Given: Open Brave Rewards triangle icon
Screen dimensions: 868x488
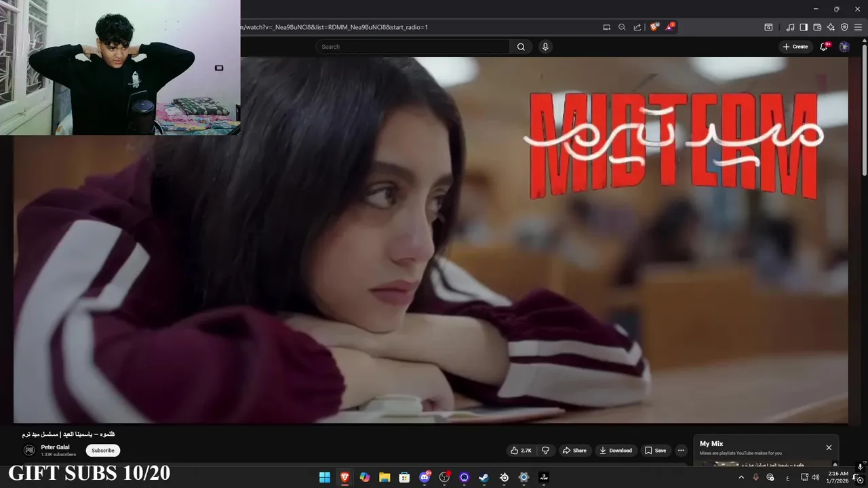Looking at the screenshot, I should tap(670, 27).
